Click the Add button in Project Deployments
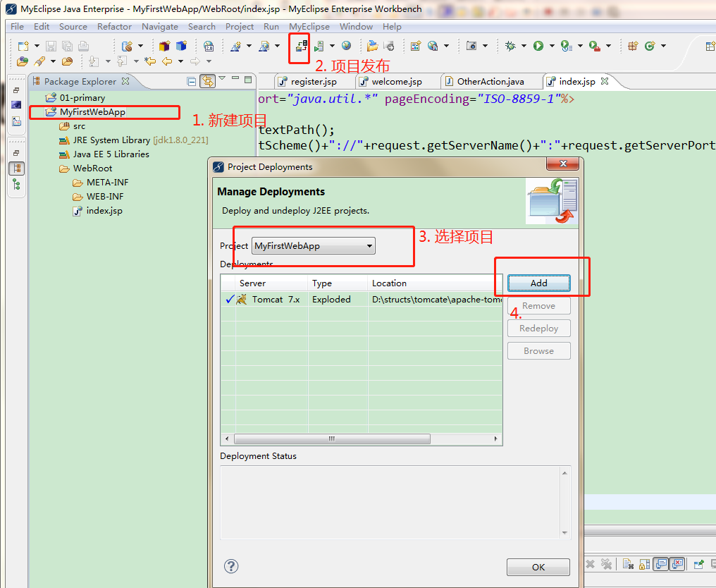The height and width of the screenshot is (588, 716). pyautogui.click(x=539, y=283)
